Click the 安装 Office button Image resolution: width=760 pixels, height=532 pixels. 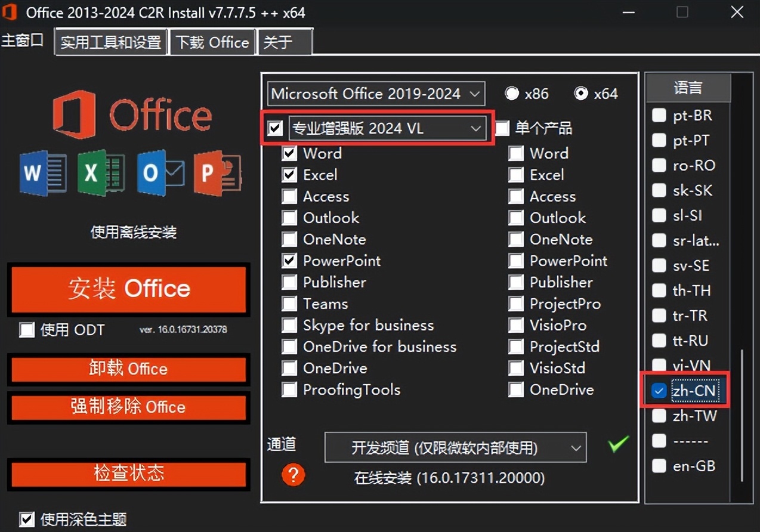[129, 289]
